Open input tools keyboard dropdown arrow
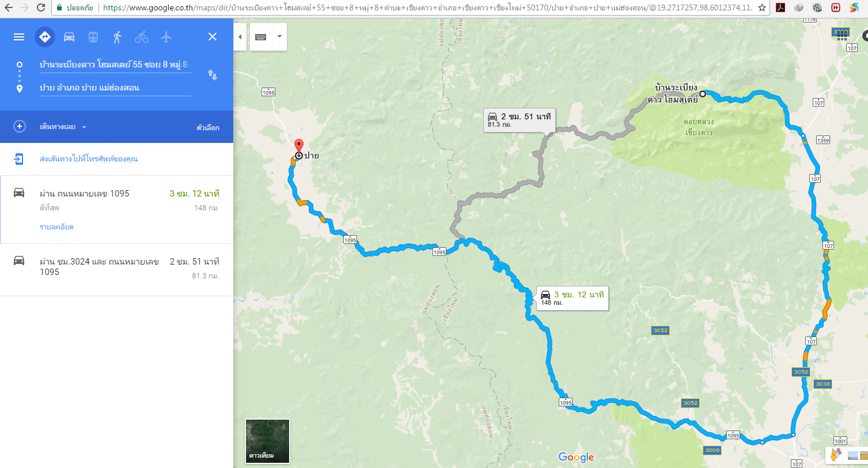868x468 pixels. 279,36
